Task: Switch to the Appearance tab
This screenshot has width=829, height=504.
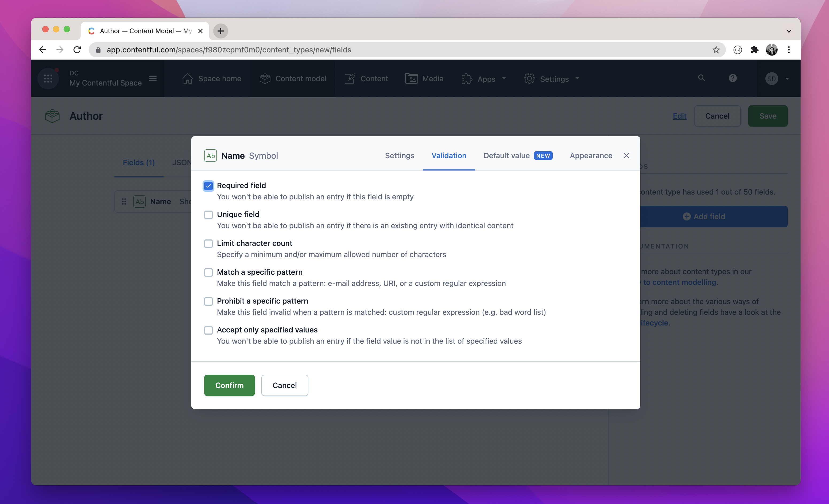Action: 591,156
